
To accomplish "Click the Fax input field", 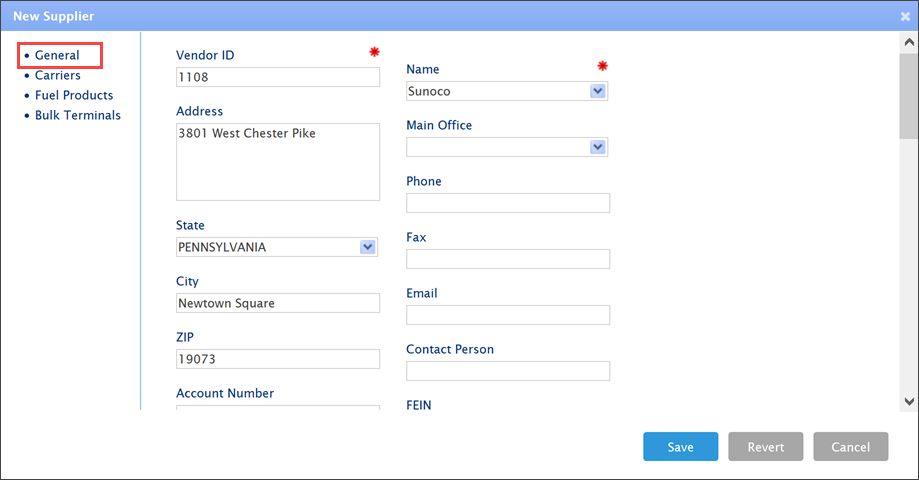I will pos(508,259).
